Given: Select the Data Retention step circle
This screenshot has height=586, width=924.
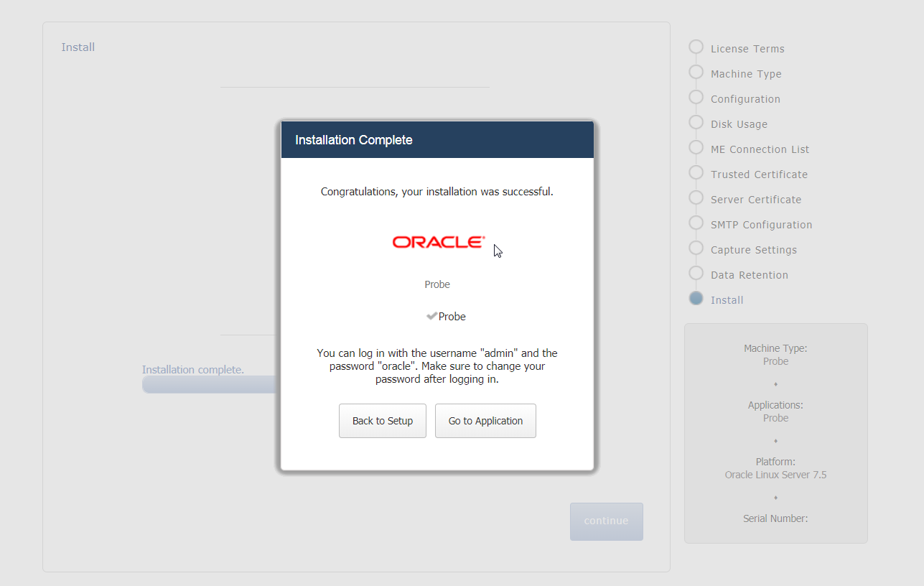Looking at the screenshot, I should [696, 273].
